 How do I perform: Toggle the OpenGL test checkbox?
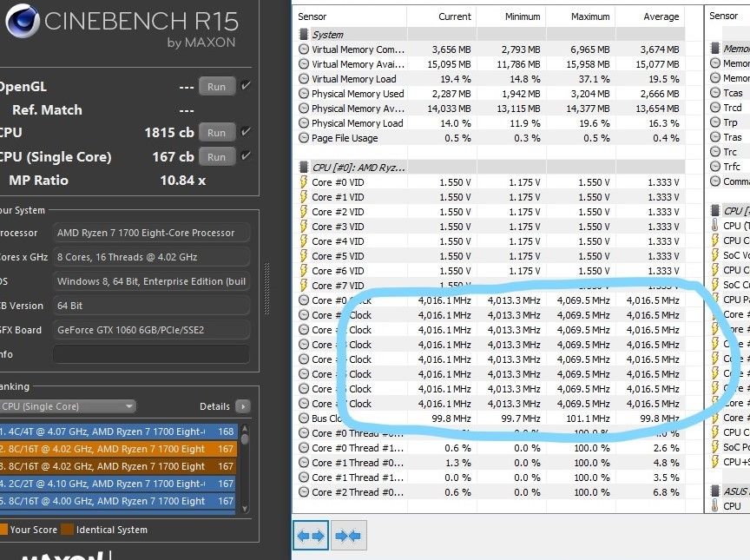pyautogui.click(x=246, y=86)
